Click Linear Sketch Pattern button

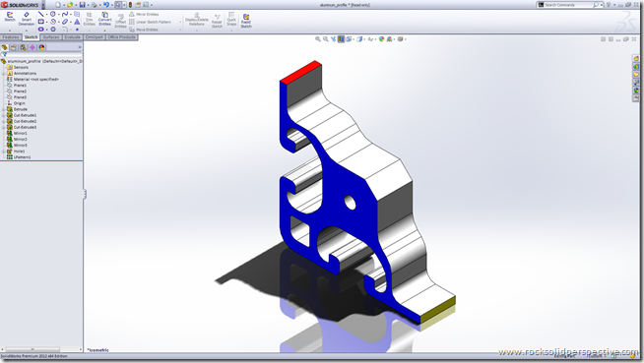pos(150,22)
